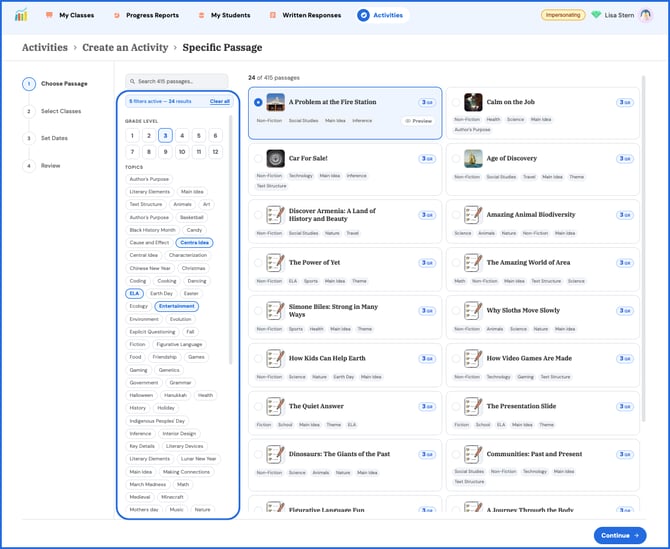Open the My Students tab
670x549 pixels.
pyautogui.click(x=224, y=15)
